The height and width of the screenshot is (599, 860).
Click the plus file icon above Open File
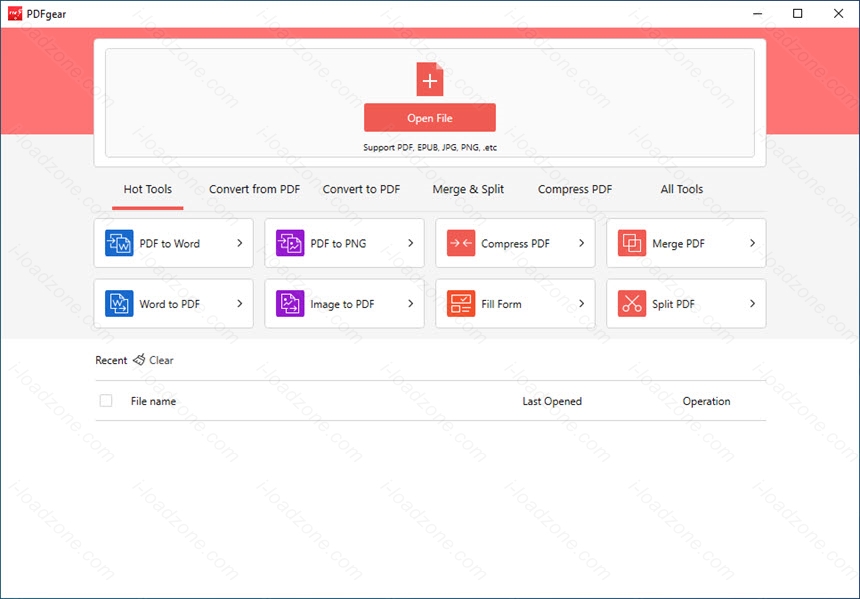(x=430, y=79)
